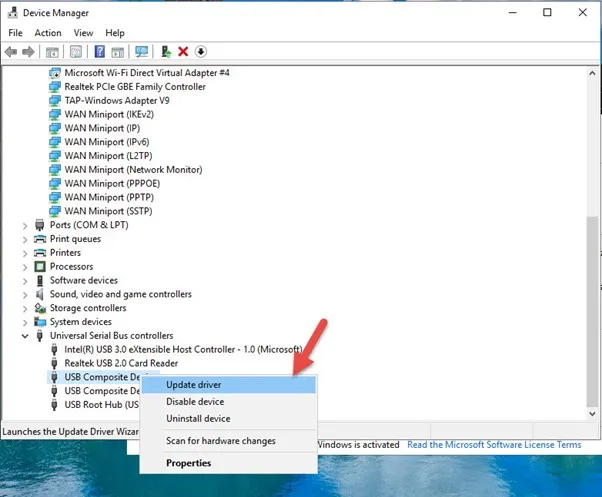Choose Scan for hardware changes in context menu
The width and height of the screenshot is (602, 497).
click(229, 441)
